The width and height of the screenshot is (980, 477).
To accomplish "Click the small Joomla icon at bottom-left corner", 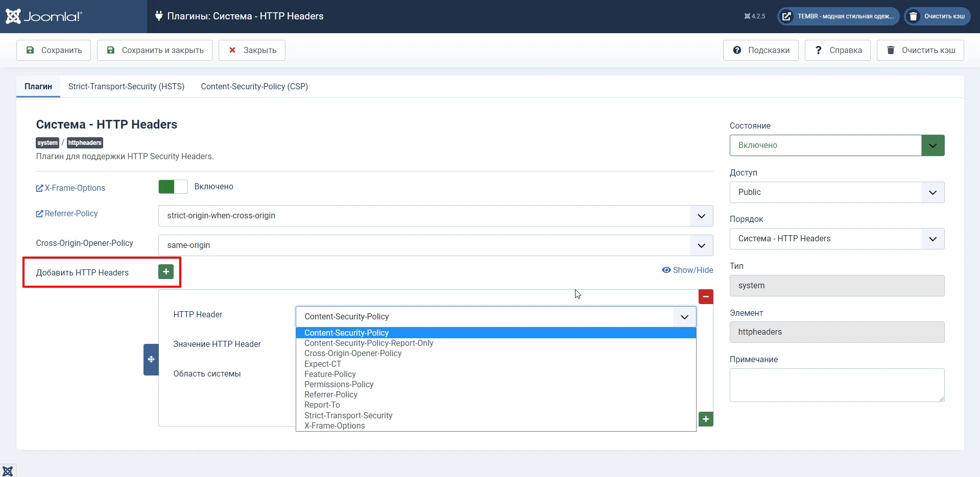I will (x=8, y=470).
